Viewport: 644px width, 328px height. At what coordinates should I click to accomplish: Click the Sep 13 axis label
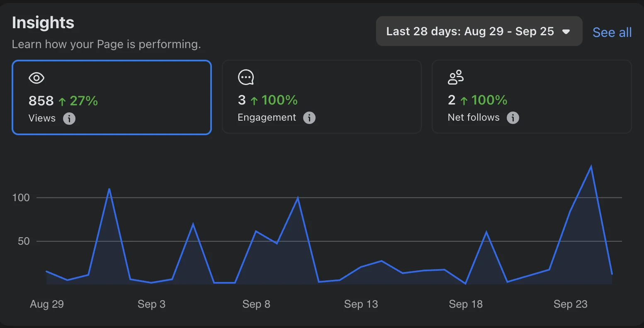(x=361, y=304)
